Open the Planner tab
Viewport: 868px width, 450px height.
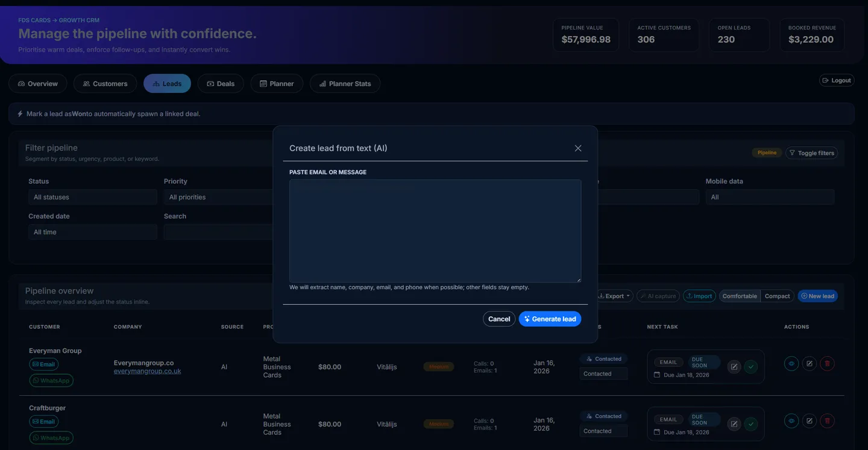click(277, 84)
